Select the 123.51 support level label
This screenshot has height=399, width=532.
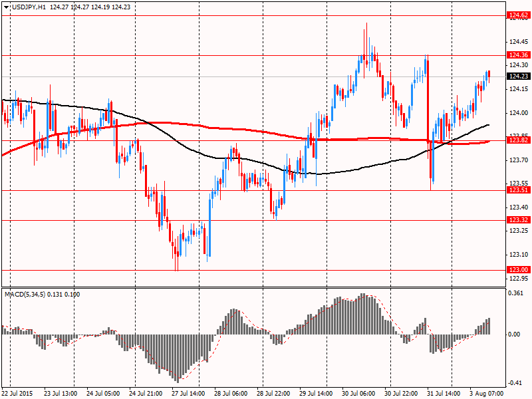[518, 190]
